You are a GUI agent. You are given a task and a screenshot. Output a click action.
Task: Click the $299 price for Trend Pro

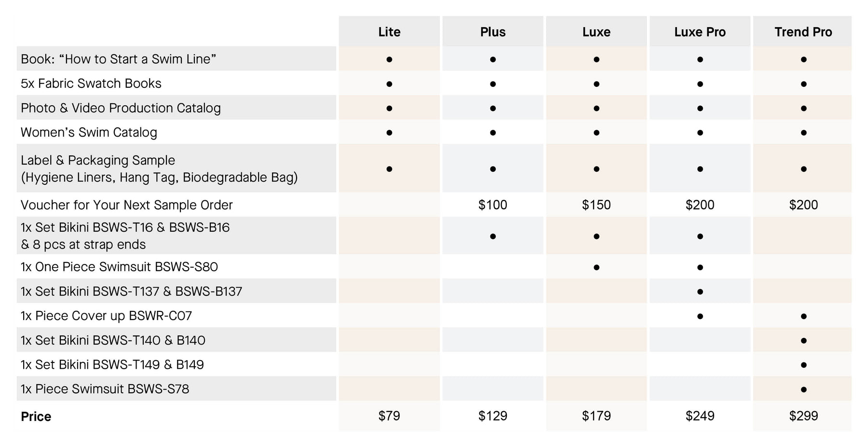[803, 416]
